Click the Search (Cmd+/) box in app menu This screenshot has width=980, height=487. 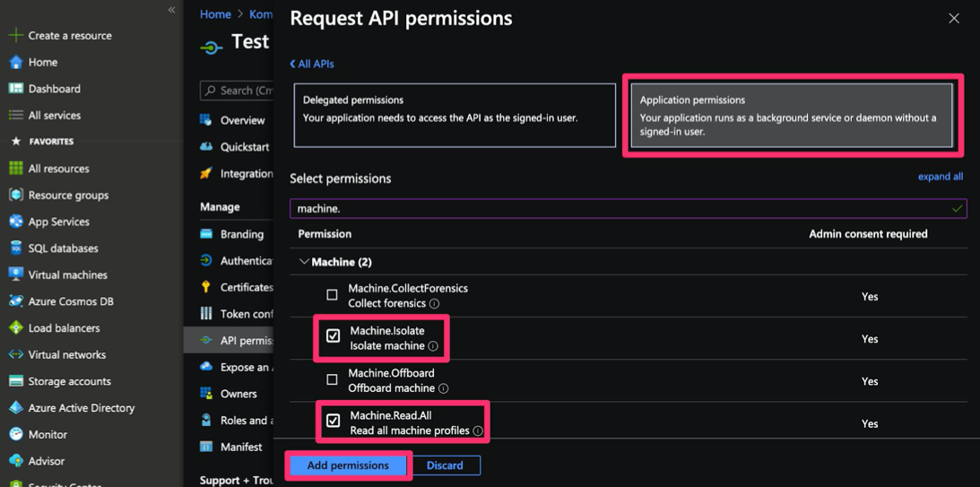tap(237, 91)
